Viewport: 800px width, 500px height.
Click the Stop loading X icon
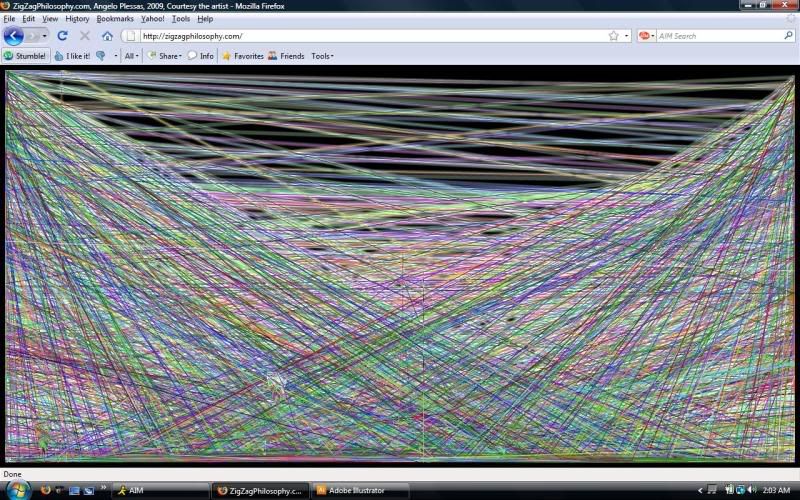[85, 36]
